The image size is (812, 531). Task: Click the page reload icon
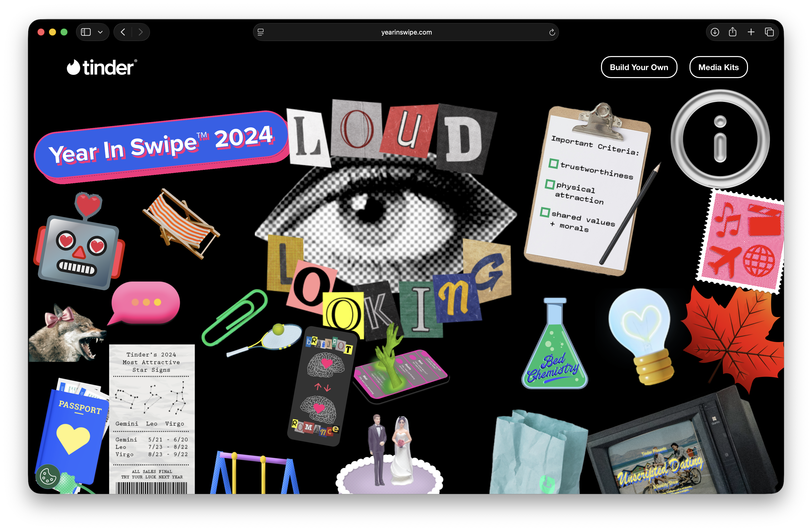(552, 33)
